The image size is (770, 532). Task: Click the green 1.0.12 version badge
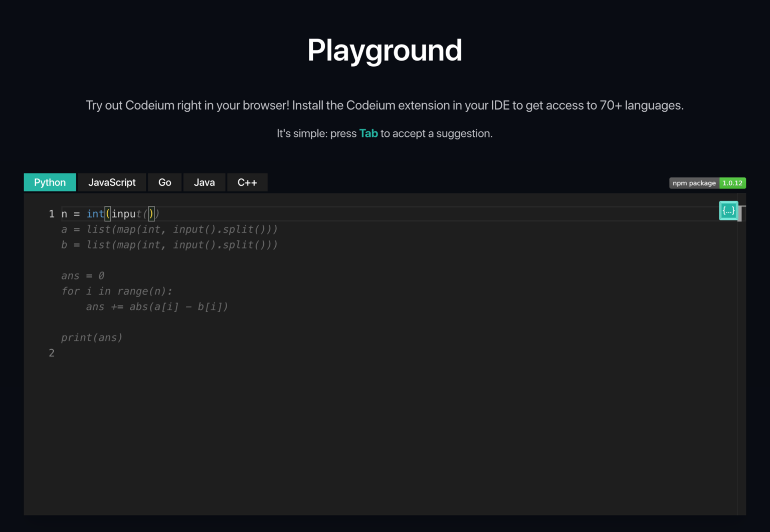coord(732,183)
